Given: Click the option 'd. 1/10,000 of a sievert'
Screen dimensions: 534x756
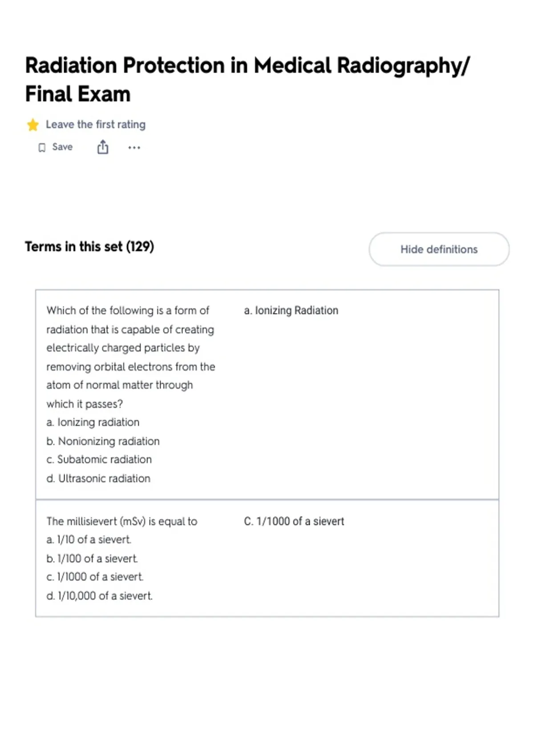Looking at the screenshot, I should 99,596.
